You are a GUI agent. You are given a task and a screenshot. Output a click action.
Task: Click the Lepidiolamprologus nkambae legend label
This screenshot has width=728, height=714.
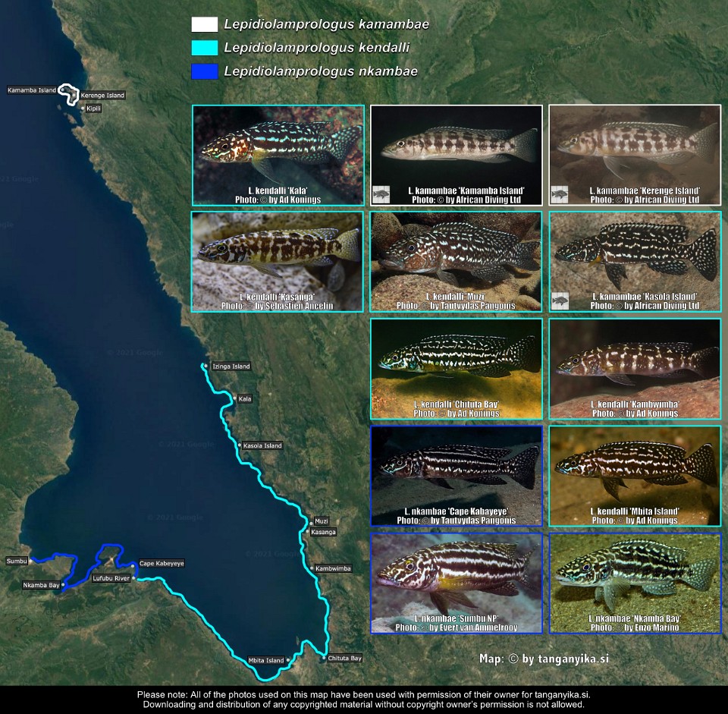pyautogui.click(x=321, y=71)
